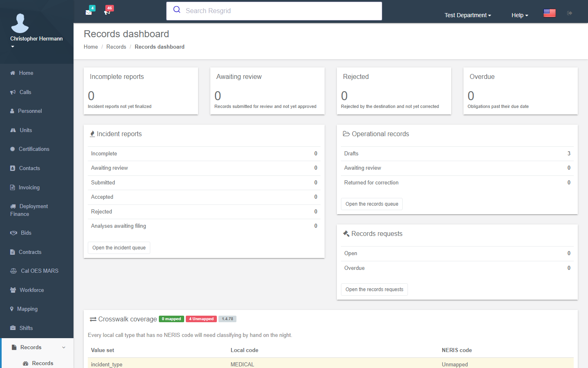
Task: Click the Incomplete reports card
Action: [141, 91]
